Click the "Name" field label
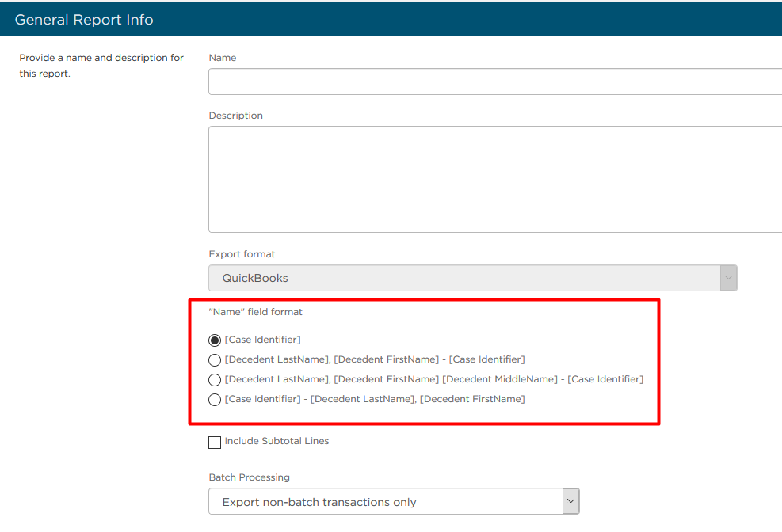 (x=223, y=58)
